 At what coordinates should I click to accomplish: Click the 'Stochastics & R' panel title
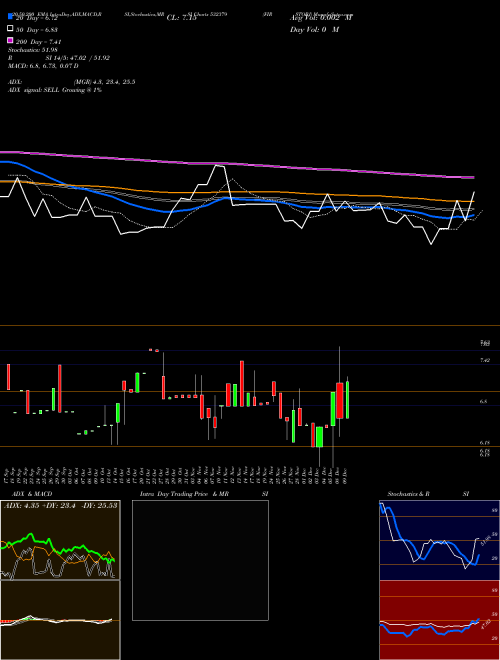pos(408,494)
